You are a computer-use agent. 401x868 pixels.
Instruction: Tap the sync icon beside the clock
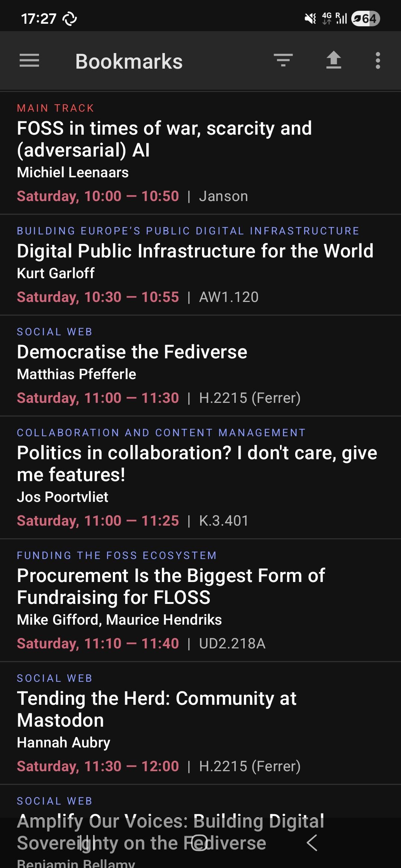click(70, 19)
